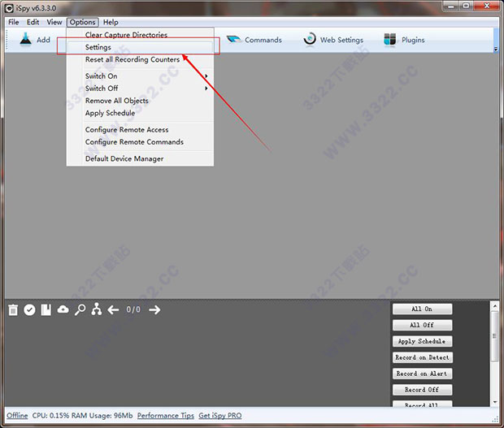The height and width of the screenshot is (428, 504).
Task: Select Configure Remote Commands
Action: [140, 142]
